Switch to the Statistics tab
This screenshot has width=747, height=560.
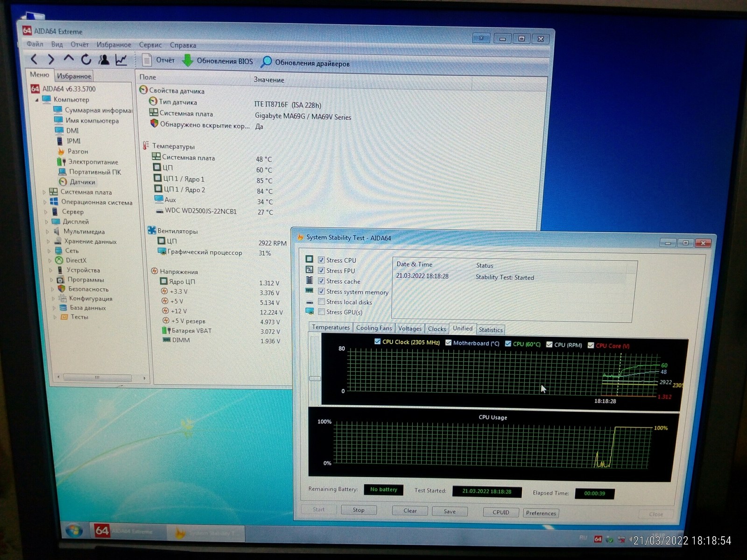(x=491, y=329)
